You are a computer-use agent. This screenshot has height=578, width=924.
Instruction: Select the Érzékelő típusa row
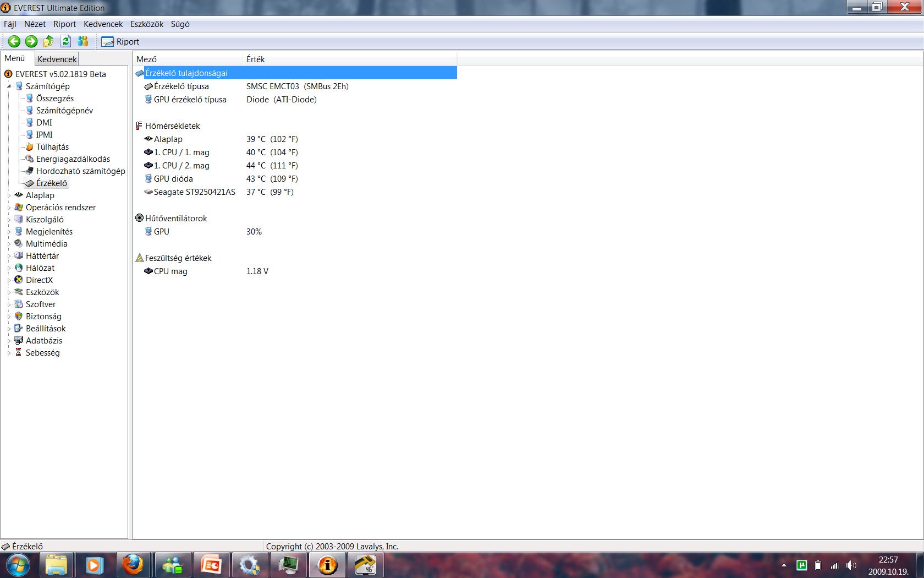click(x=295, y=86)
